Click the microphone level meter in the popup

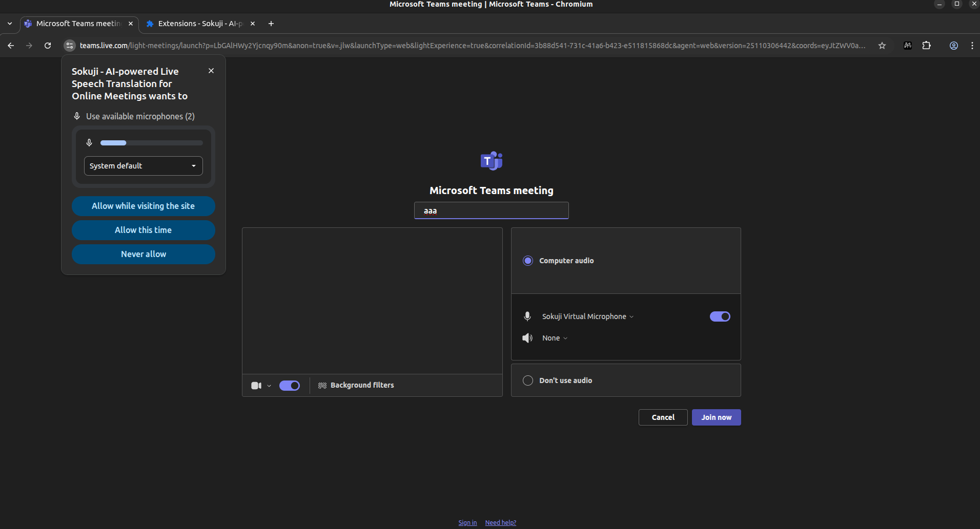[152, 143]
